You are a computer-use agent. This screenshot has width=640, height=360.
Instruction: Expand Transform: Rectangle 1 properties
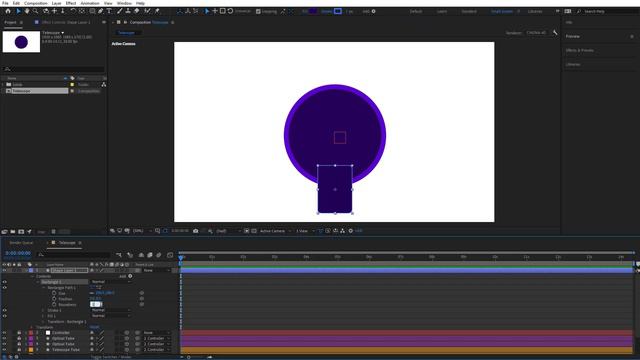pos(44,322)
